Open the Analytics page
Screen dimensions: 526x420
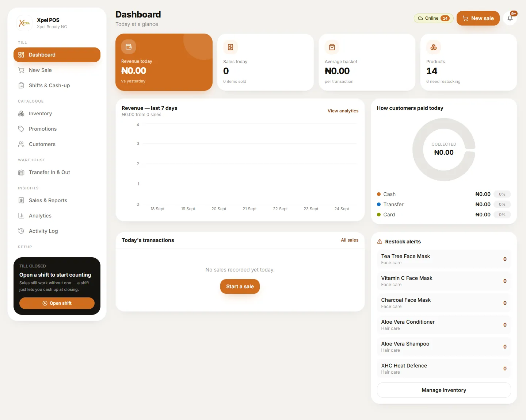click(x=57, y=216)
